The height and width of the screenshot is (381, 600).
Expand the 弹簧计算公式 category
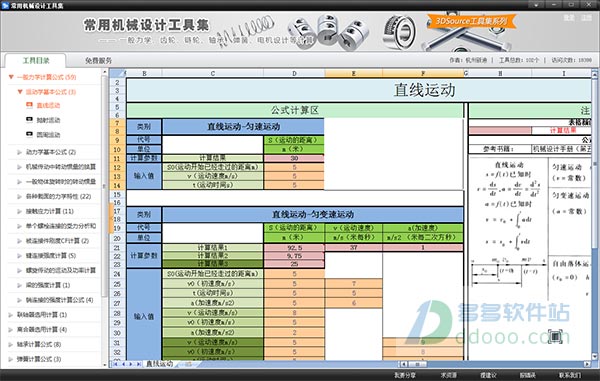[11, 359]
